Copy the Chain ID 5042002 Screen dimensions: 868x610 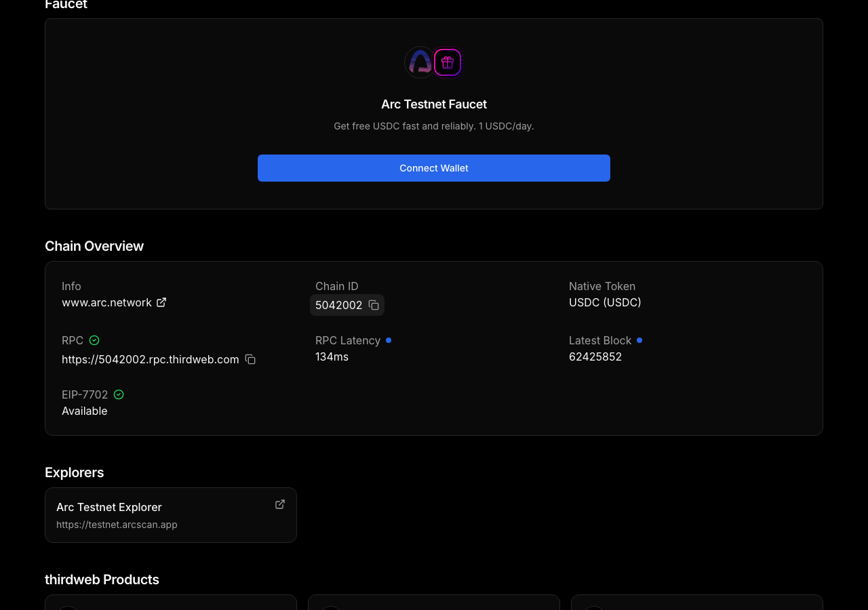(374, 305)
